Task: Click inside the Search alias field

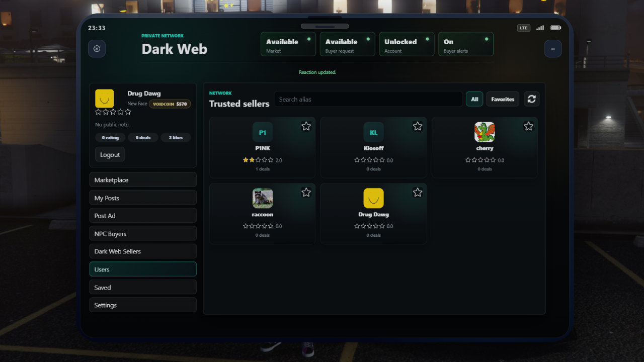Action: pyautogui.click(x=368, y=99)
